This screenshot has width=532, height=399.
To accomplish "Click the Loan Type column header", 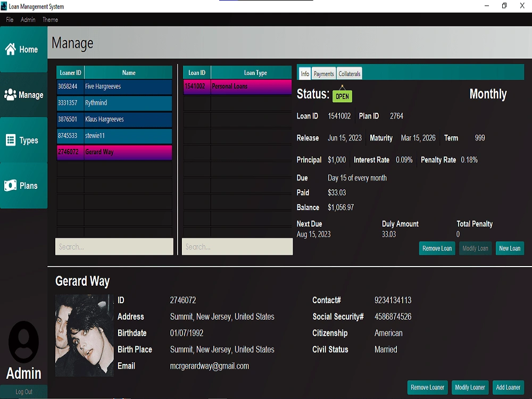I will [252, 72].
